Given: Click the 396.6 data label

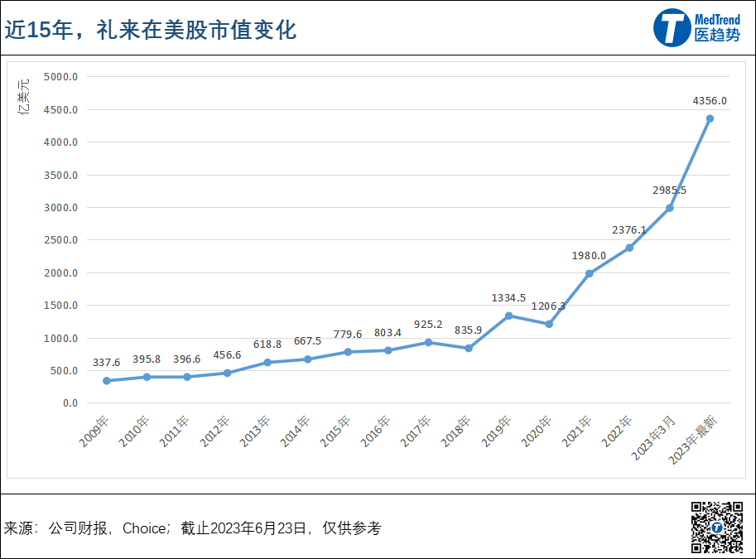Looking at the screenshot, I should [186, 359].
